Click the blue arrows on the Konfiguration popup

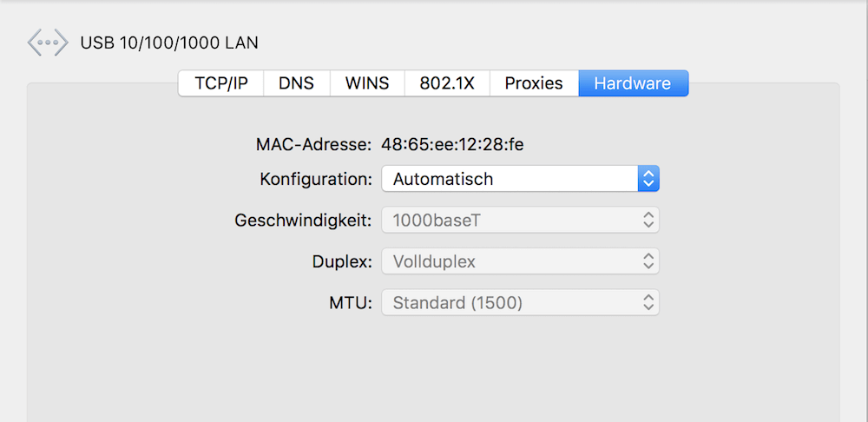648,179
